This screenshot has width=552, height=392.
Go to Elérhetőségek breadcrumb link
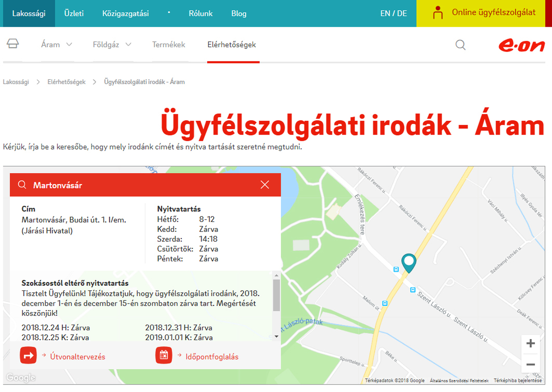pos(66,82)
